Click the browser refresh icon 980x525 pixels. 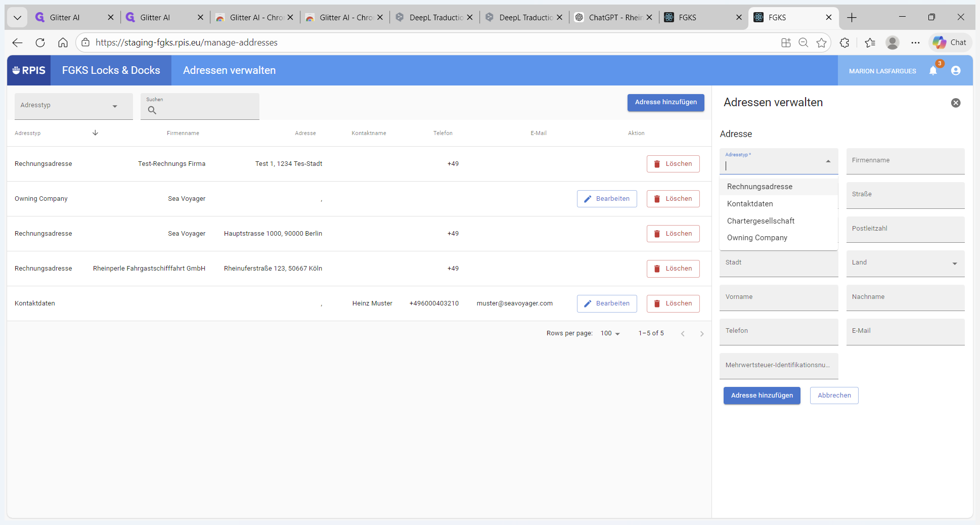[40, 42]
